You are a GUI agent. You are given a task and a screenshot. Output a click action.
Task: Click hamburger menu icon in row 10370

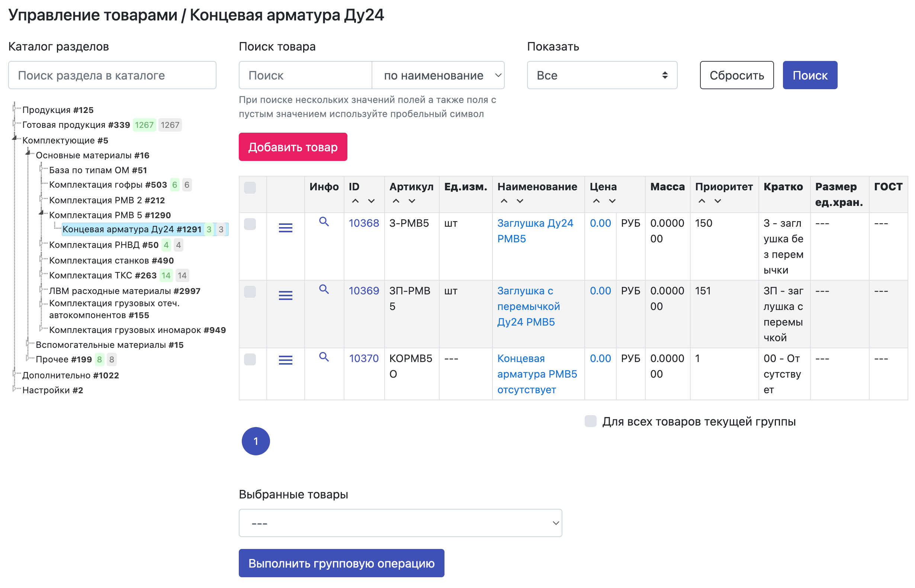click(285, 360)
